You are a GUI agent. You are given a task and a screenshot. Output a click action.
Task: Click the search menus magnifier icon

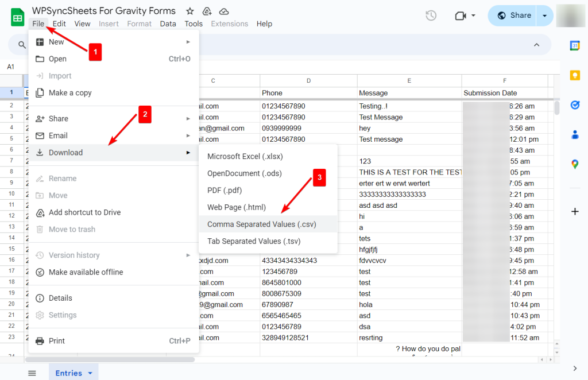(x=22, y=45)
